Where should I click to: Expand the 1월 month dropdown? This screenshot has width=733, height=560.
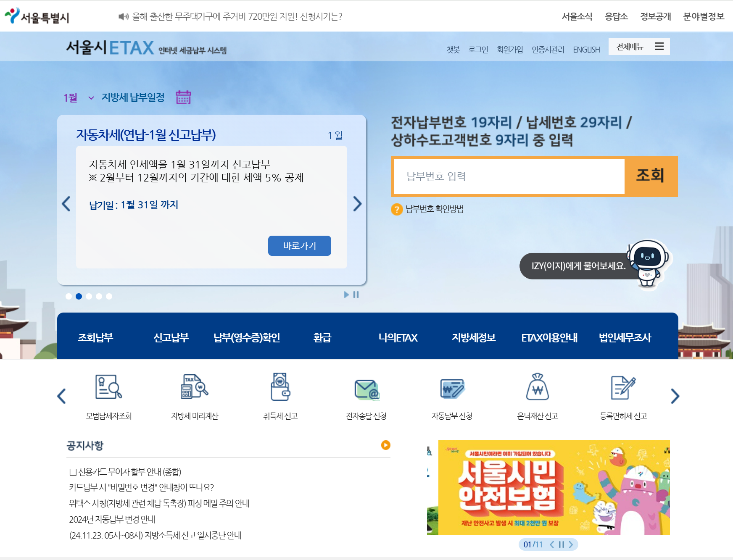click(79, 98)
